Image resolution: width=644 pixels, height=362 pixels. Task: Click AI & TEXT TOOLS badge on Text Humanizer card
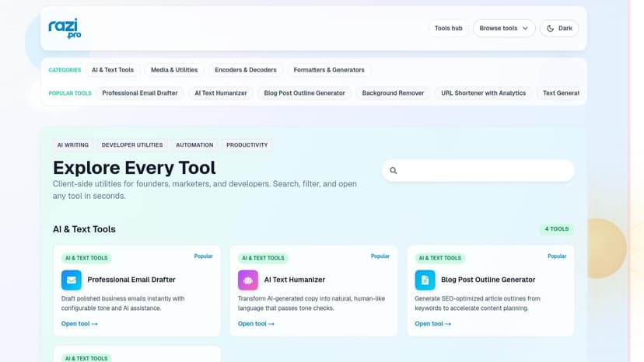(x=263, y=258)
